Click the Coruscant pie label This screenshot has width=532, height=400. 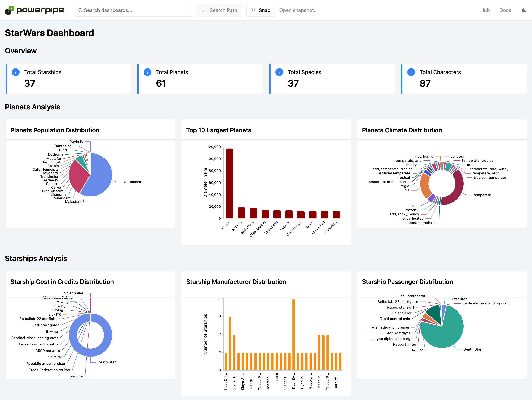click(133, 182)
